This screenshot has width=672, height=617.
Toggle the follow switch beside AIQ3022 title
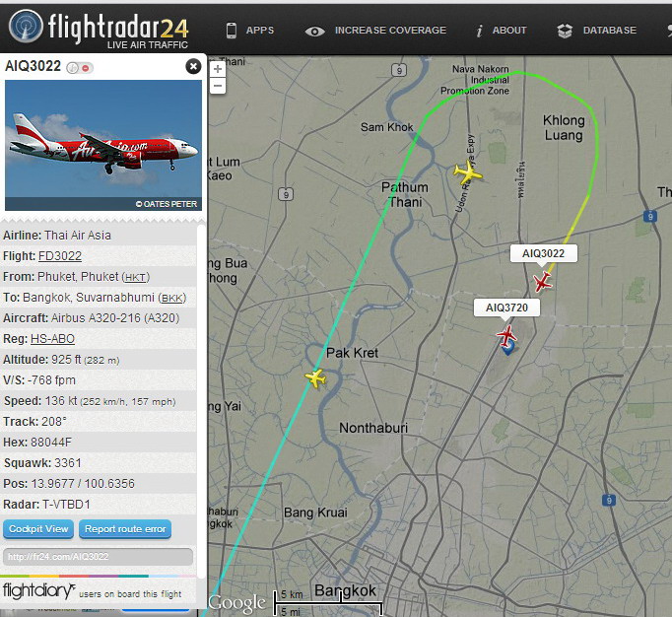point(80,68)
